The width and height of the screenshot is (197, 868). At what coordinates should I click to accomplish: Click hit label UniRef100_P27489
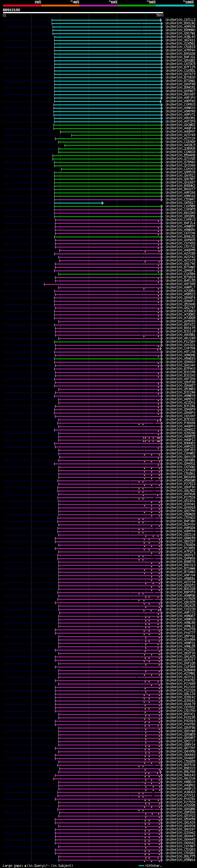tap(180, 683)
